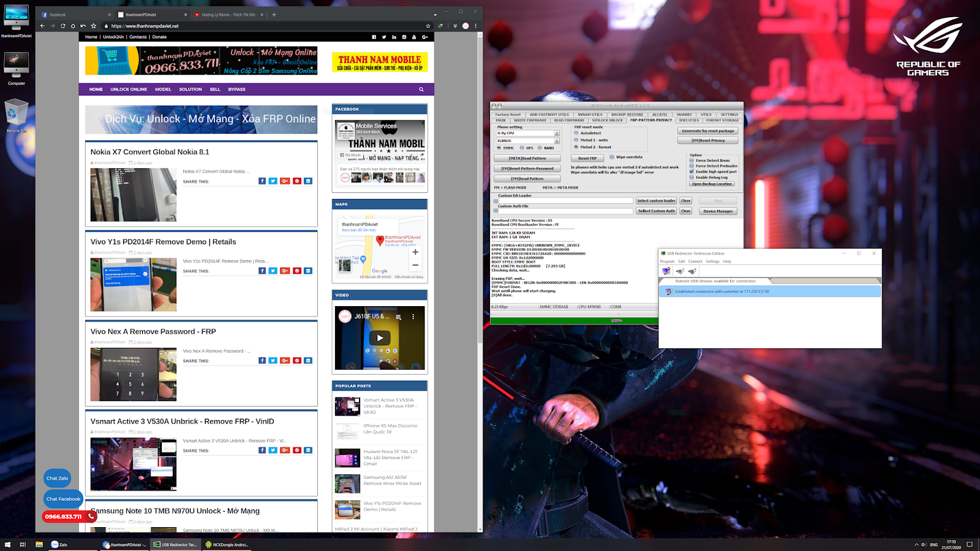Viewport: 980px width, 551px height.
Task: Click the website search magnifier icon
Action: [x=421, y=89]
